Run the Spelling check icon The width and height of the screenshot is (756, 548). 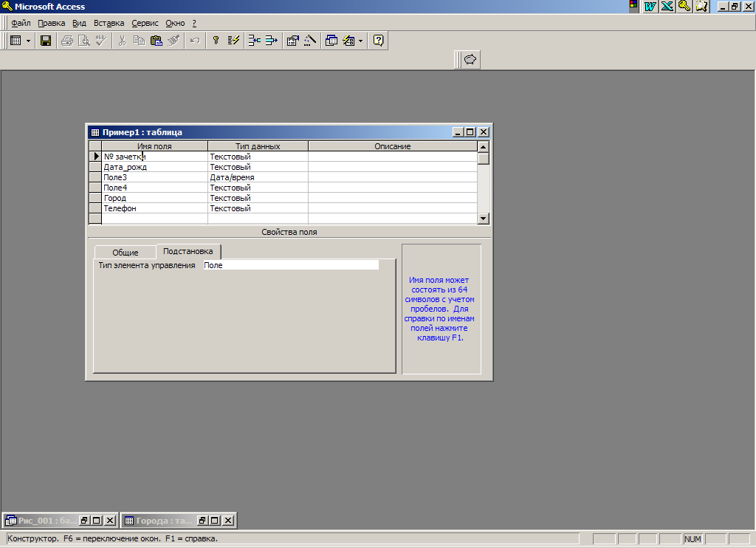pyautogui.click(x=100, y=41)
